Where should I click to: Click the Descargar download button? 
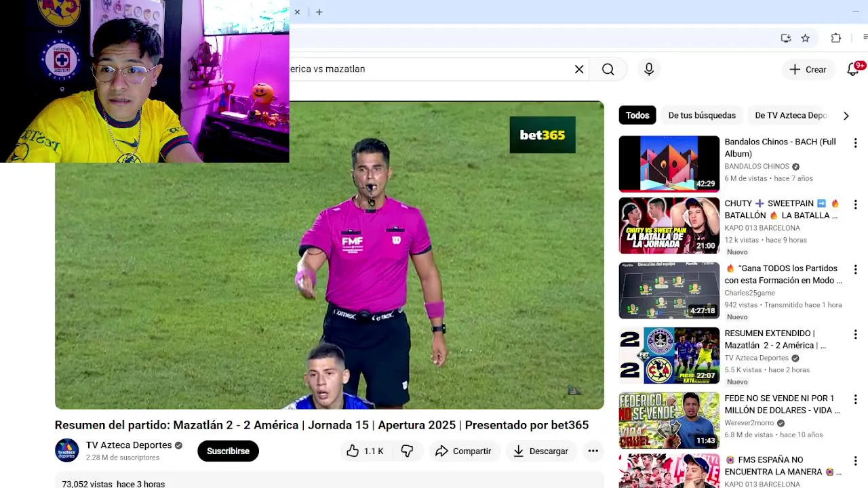[540, 451]
